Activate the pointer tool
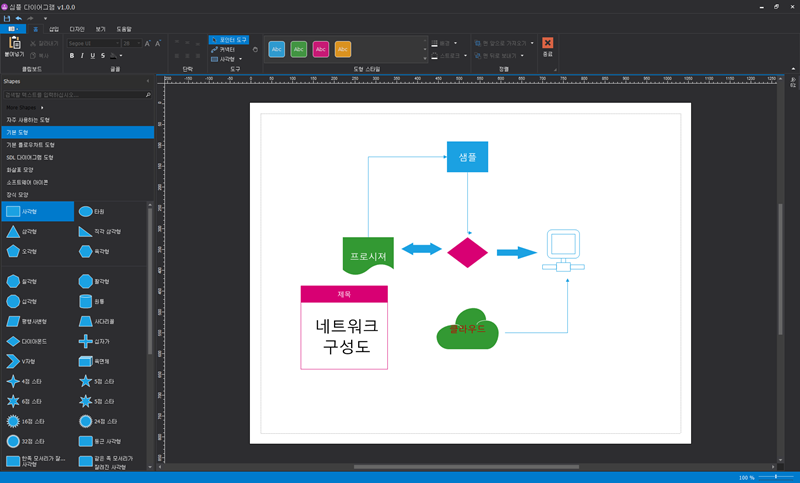 [x=229, y=40]
